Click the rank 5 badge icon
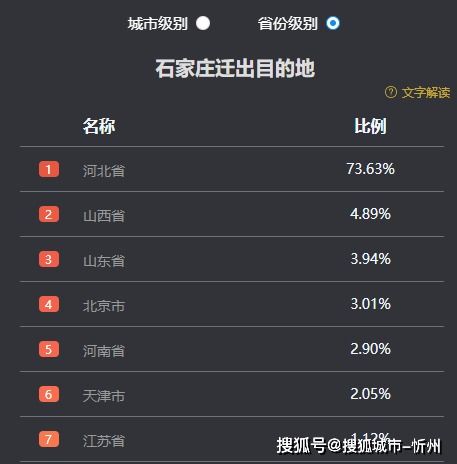The height and width of the screenshot is (464, 457). (49, 349)
